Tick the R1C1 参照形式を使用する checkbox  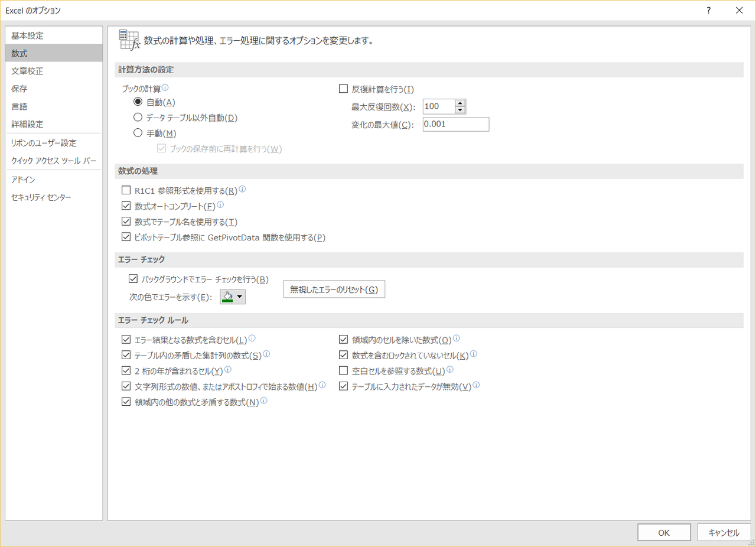click(x=125, y=191)
